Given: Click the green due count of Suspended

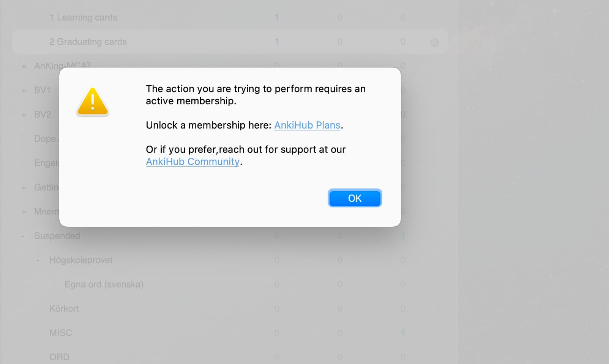Looking at the screenshot, I should click(x=403, y=236).
